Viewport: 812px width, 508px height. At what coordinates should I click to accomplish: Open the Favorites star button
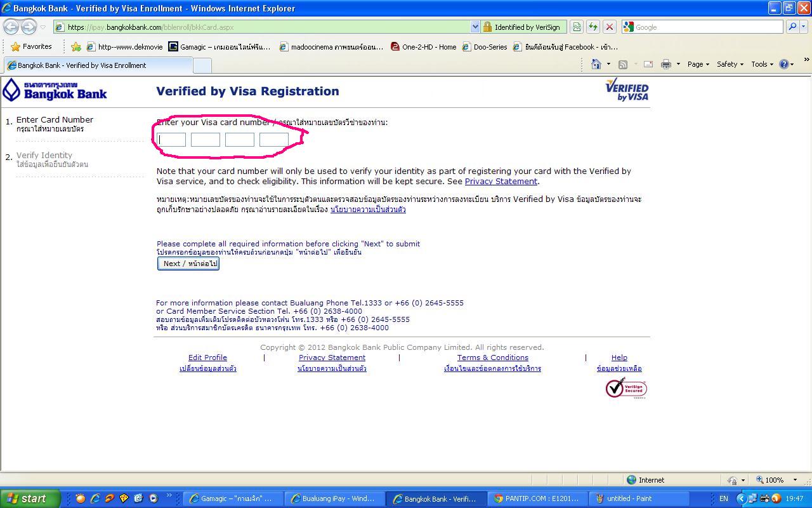[31, 46]
